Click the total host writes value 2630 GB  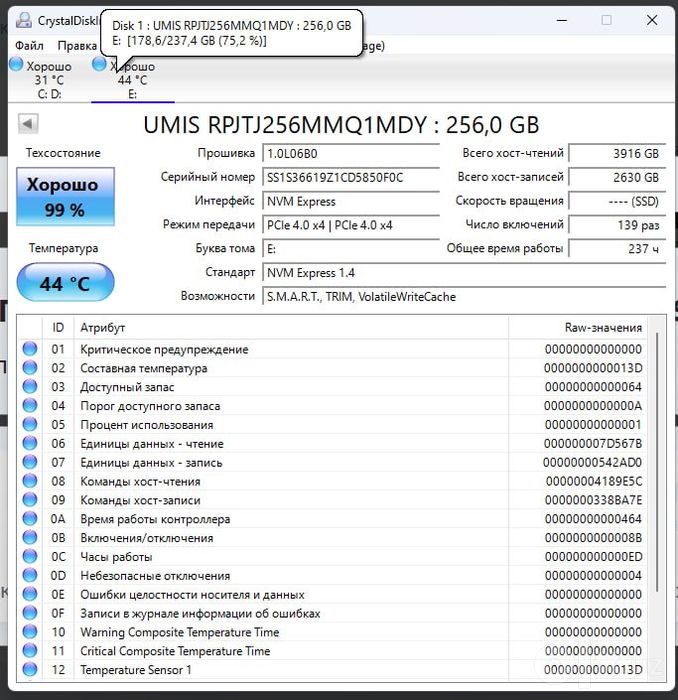point(617,177)
